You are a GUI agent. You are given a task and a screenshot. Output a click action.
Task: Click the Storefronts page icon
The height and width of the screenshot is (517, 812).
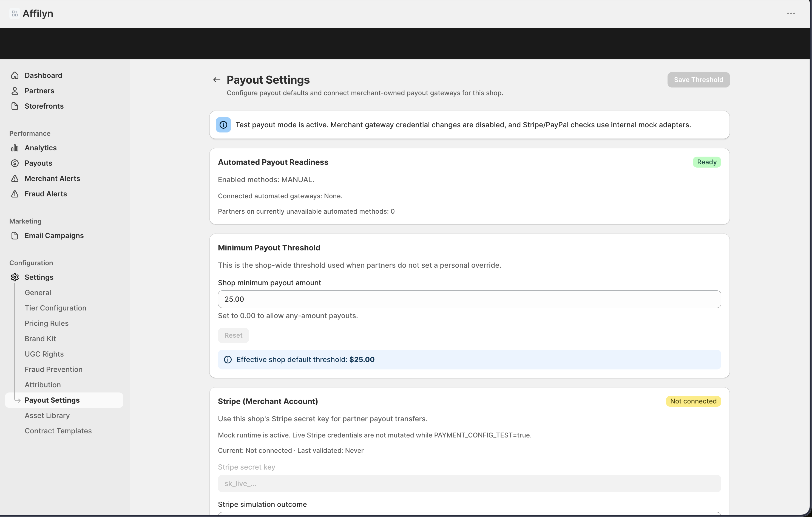(15, 106)
